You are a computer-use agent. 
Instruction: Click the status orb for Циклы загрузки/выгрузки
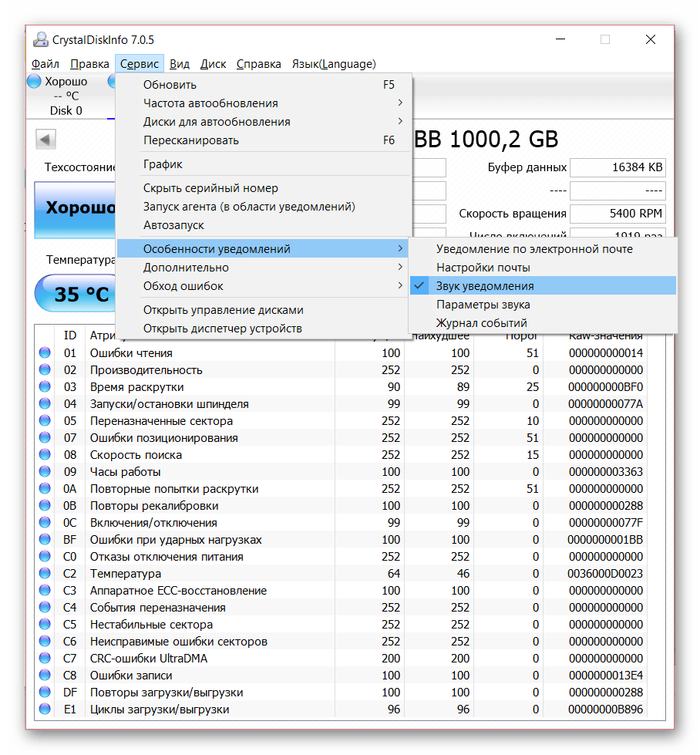coord(45,709)
